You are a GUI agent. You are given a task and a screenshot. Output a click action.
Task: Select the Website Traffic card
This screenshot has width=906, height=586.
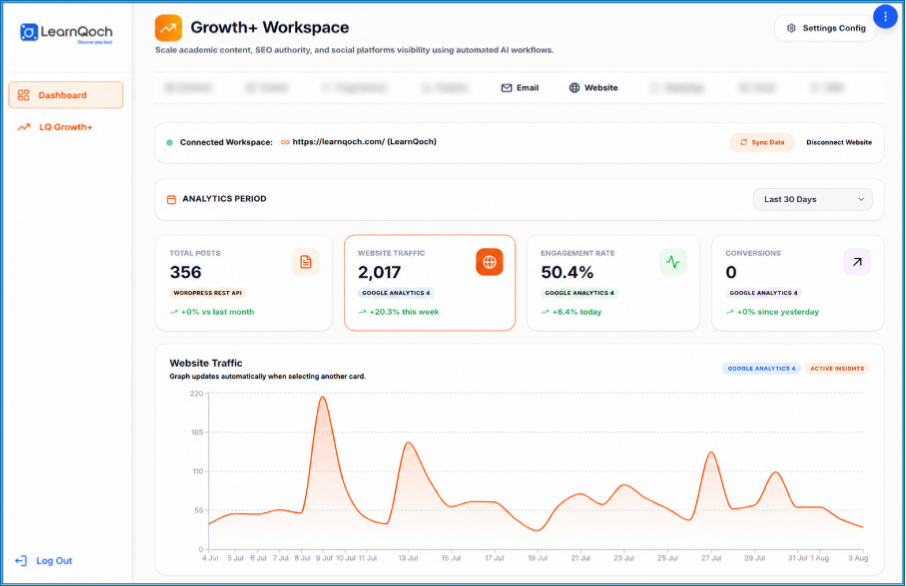[430, 283]
